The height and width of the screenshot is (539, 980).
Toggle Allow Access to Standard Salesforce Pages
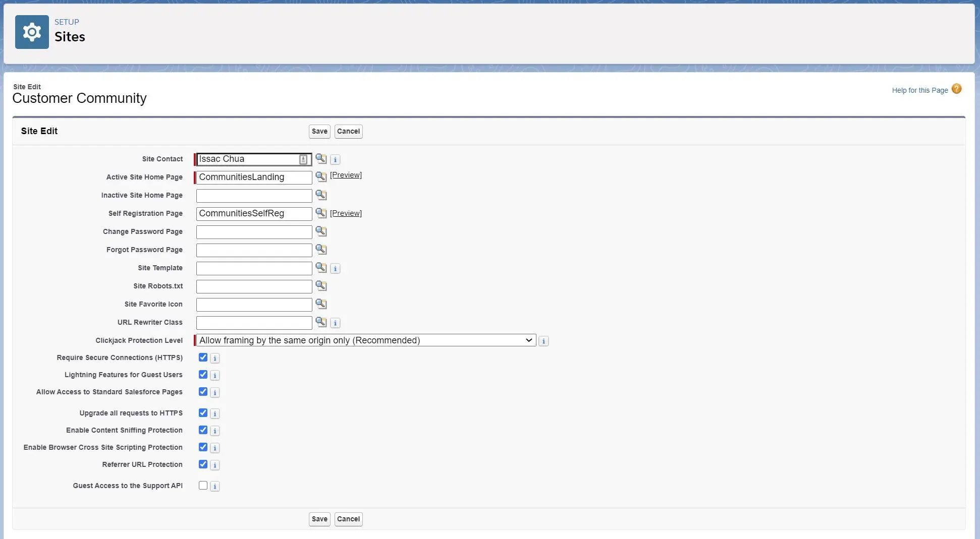(203, 392)
